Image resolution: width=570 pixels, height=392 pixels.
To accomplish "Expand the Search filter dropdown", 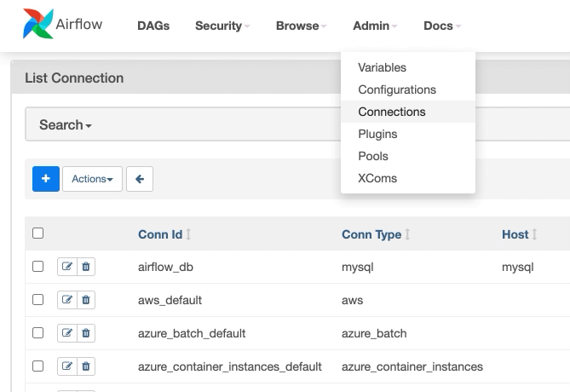I will click(65, 124).
